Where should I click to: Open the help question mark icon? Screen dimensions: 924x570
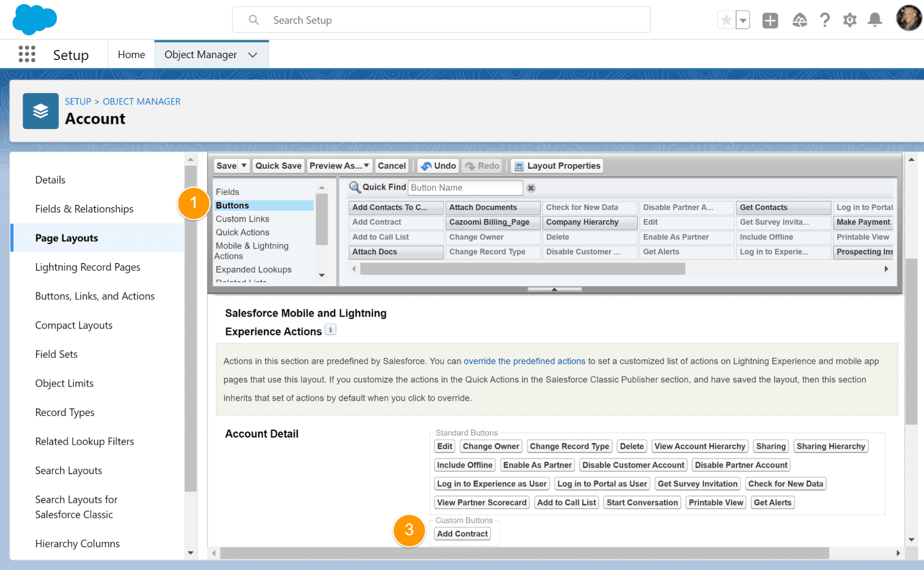coord(825,20)
